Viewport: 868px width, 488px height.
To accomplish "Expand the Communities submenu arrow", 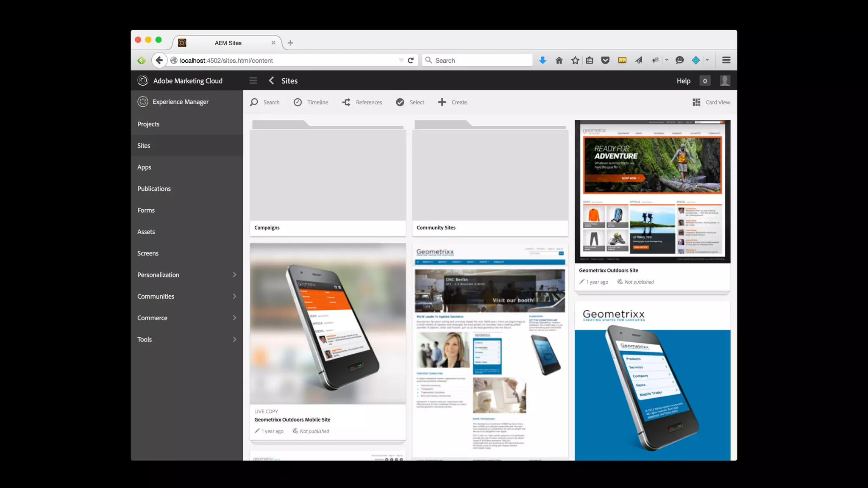I will [234, 296].
